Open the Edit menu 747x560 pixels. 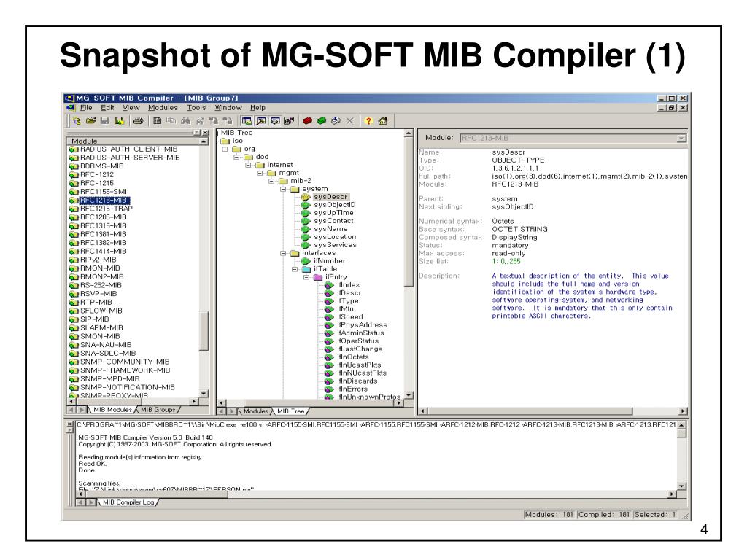(x=107, y=108)
